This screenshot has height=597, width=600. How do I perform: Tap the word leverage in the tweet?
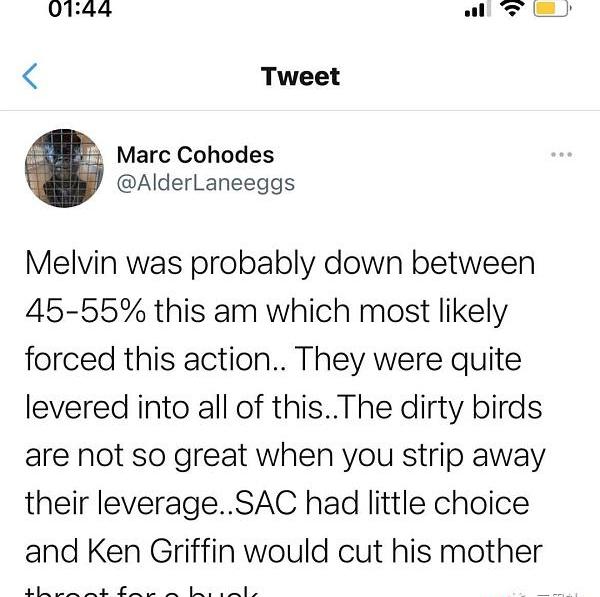(x=155, y=504)
